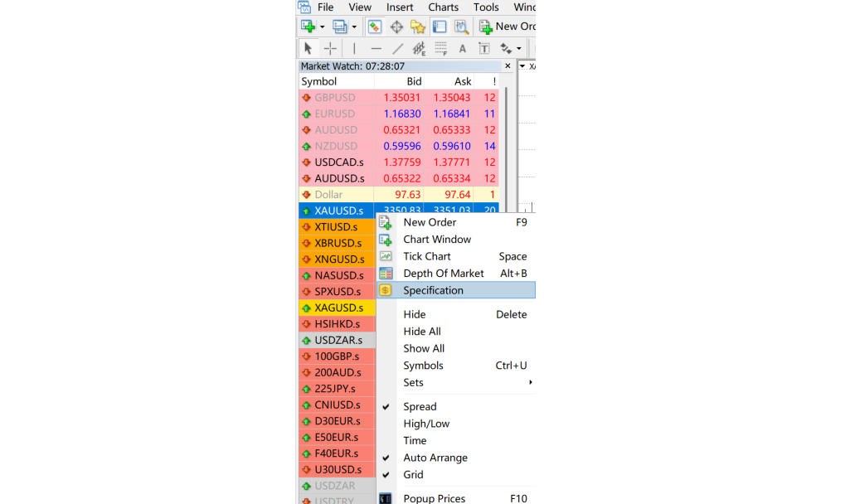Click the New Chart toolbar icon
The image size is (845, 504).
coord(308,27)
